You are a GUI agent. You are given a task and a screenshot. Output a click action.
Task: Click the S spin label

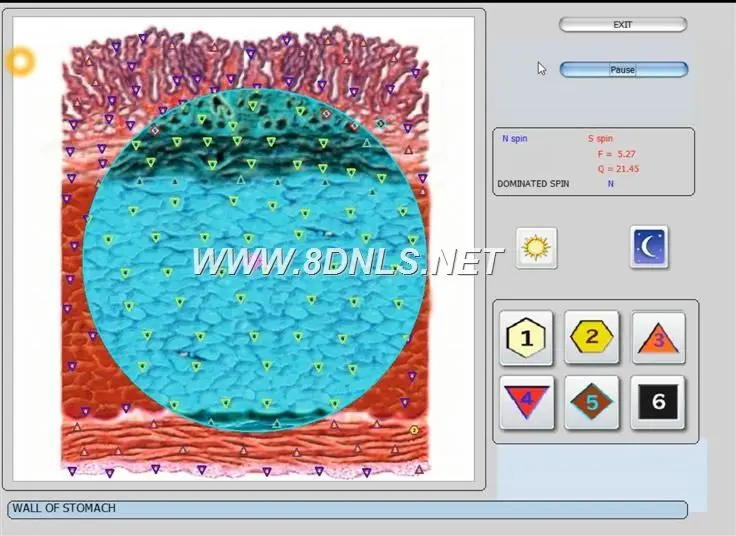tap(600, 138)
